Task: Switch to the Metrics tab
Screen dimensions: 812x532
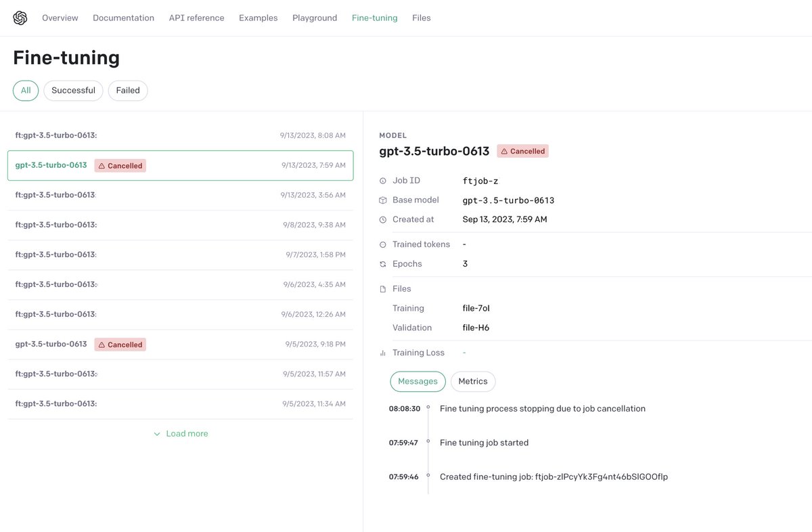Action: coord(473,382)
